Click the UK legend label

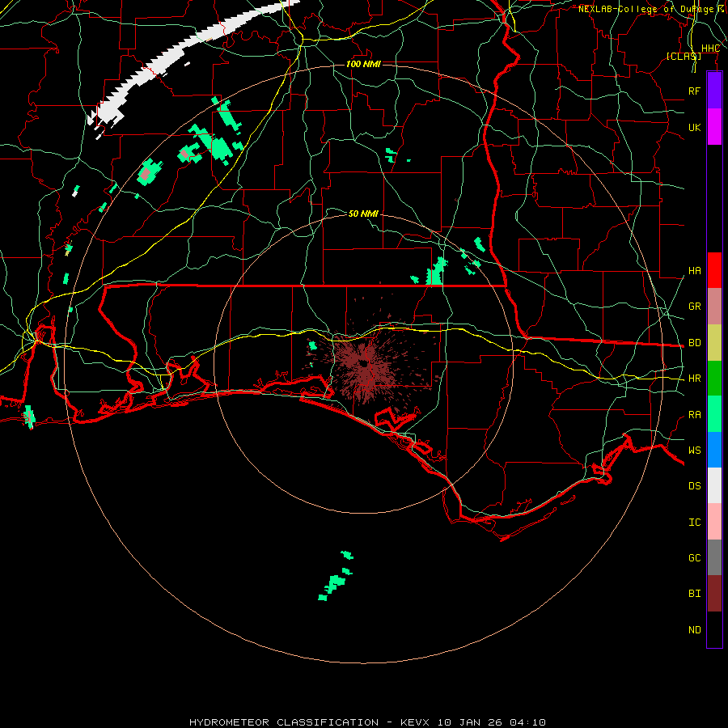[694, 127]
